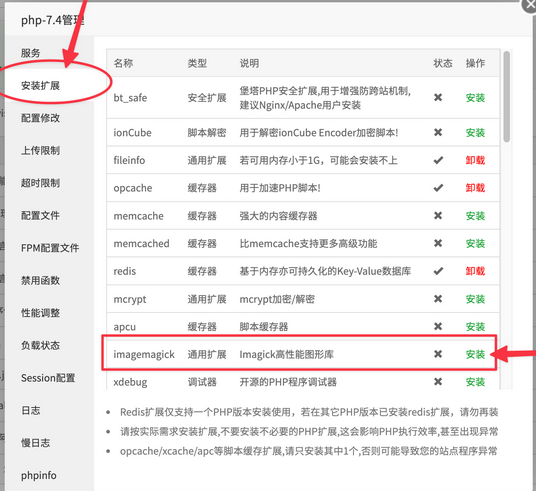Click fileinfo installed checkmark icon
Viewport: 536px width, 491px height.
438,160
